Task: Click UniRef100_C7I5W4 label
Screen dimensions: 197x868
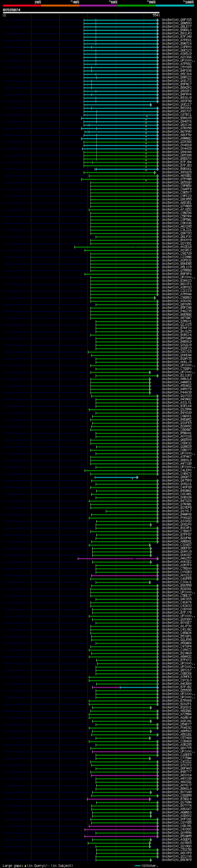Action: tap(177, 758)
